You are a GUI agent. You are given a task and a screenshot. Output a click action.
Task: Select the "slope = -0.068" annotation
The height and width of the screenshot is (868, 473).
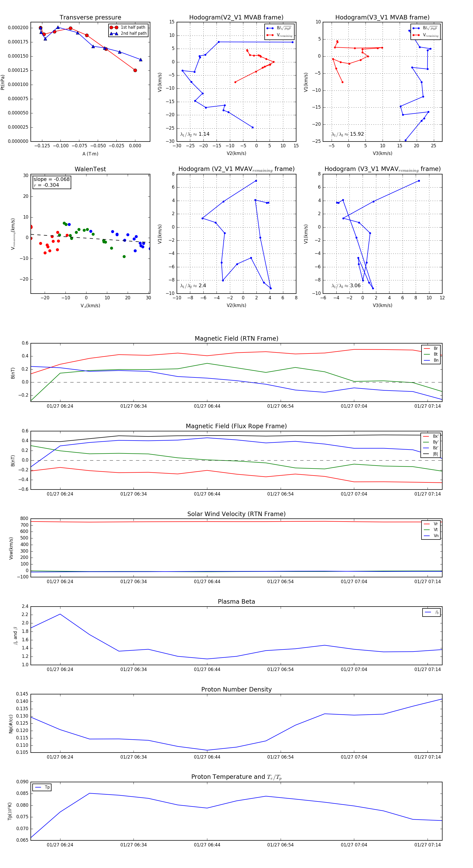click(52, 179)
